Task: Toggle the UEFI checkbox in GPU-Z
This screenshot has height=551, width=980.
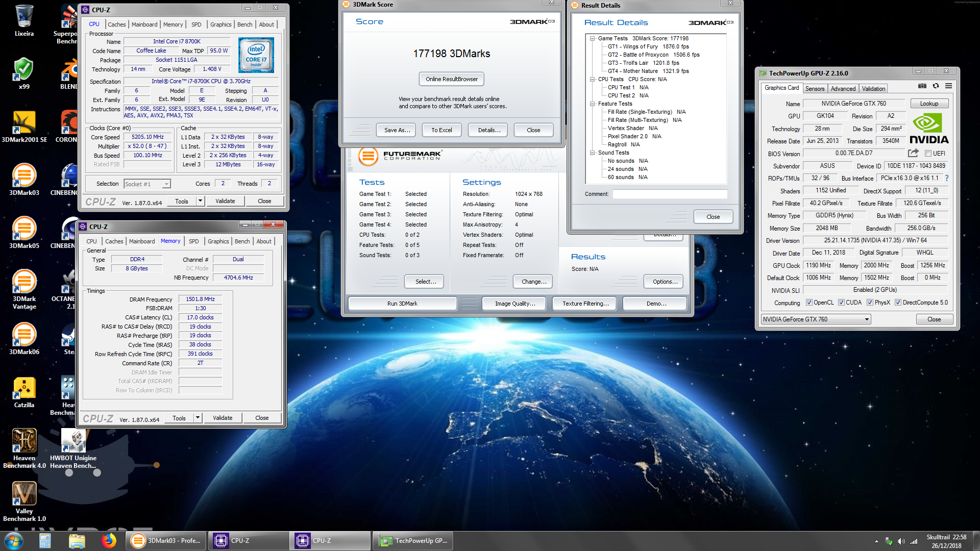Action: pyautogui.click(x=928, y=153)
